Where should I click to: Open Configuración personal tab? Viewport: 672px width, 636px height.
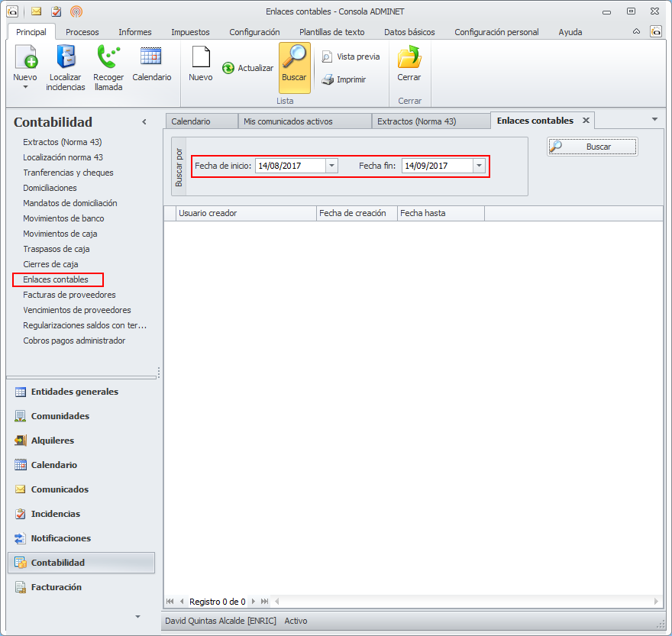pyautogui.click(x=496, y=32)
